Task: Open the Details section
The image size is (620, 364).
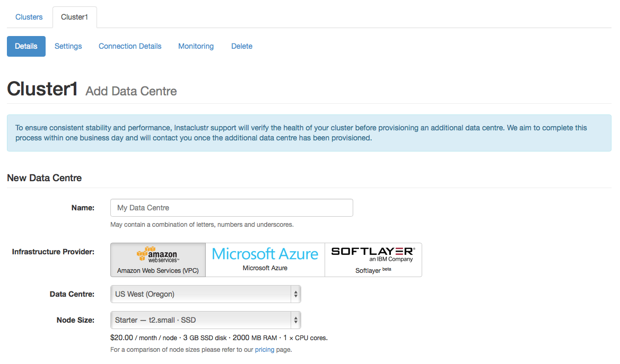Action: tap(26, 46)
